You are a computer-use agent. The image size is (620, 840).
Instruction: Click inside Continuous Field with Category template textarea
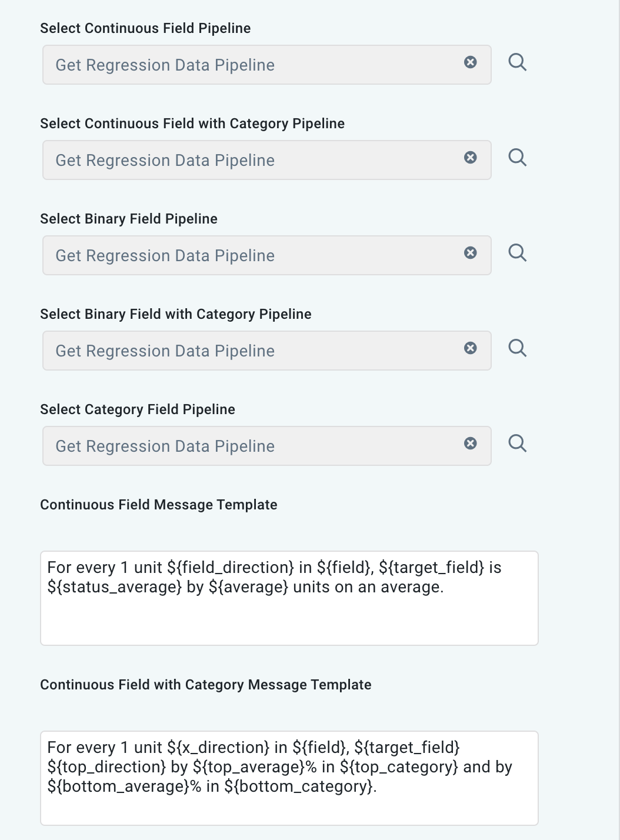[x=288, y=779]
